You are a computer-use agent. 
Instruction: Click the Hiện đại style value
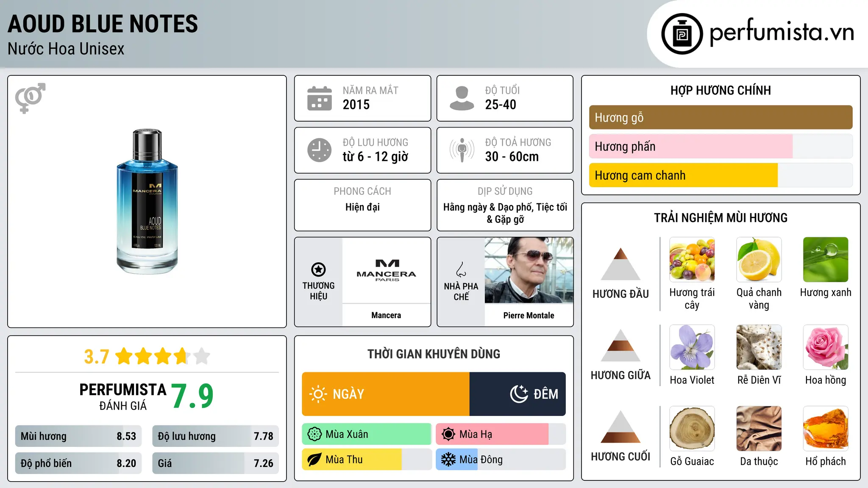point(362,207)
